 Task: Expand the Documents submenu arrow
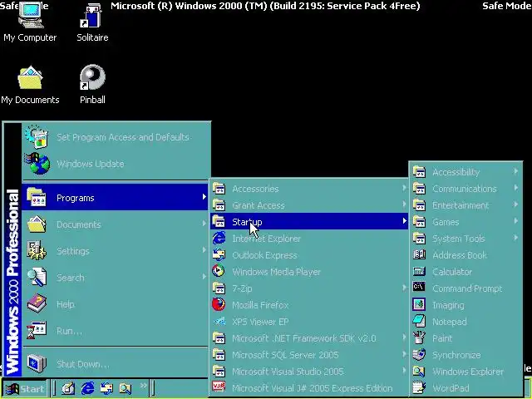point(204,224)
